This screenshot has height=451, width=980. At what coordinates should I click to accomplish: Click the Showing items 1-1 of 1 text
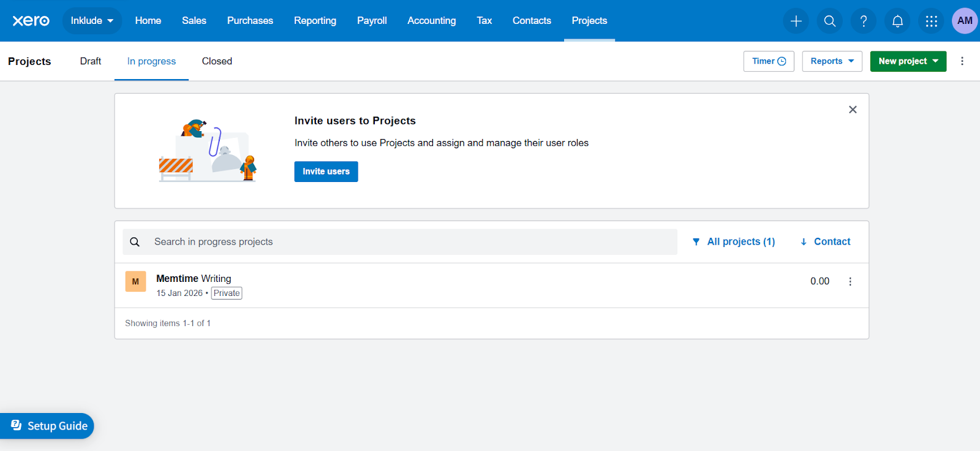[168, 324]
